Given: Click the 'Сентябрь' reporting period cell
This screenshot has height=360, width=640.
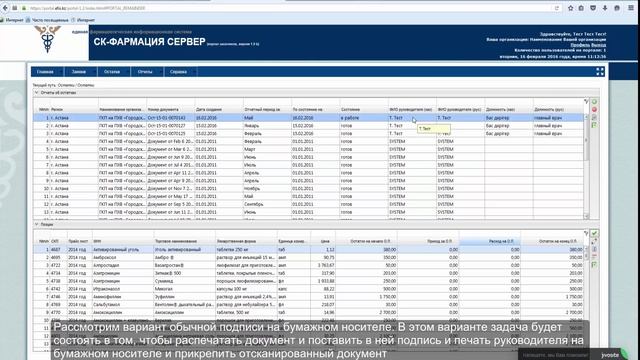Looking at the screenshot, I should (267, 204).
